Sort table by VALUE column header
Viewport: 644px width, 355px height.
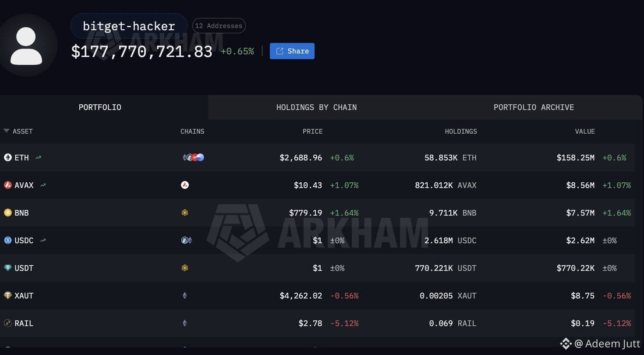[x=585, y=131]
